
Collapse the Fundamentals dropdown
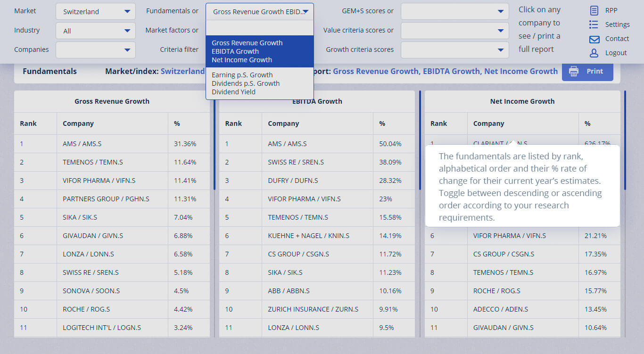tap(260, 11)
